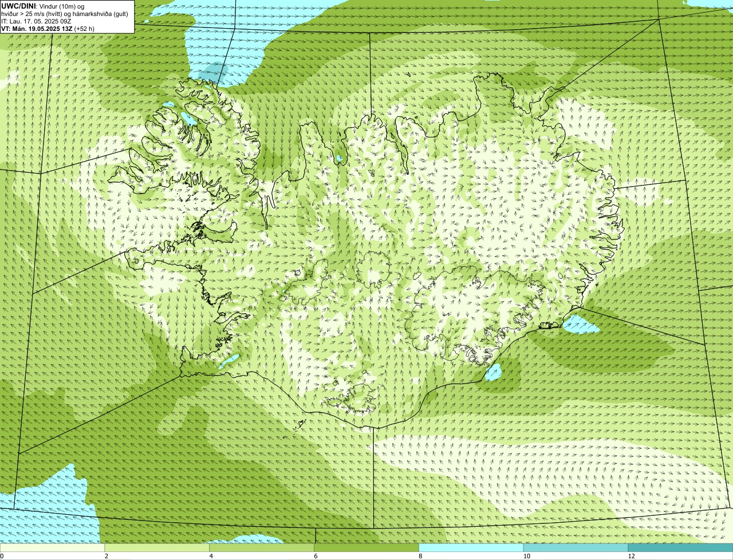Viewport: 733px width, 560px height.
Task: Click the teal swatch above 12 m/s
Action: pyautogui.click(x=681, y=548)
